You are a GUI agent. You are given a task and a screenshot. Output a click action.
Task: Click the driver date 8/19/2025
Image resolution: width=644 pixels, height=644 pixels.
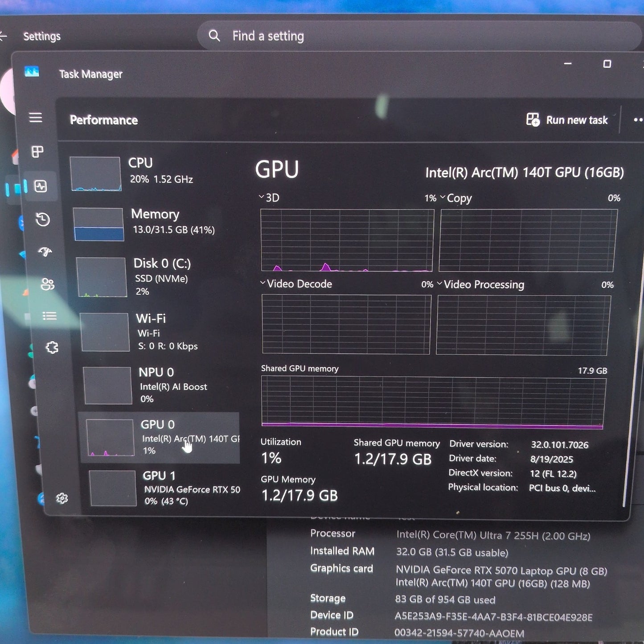(x=552, y=459)
